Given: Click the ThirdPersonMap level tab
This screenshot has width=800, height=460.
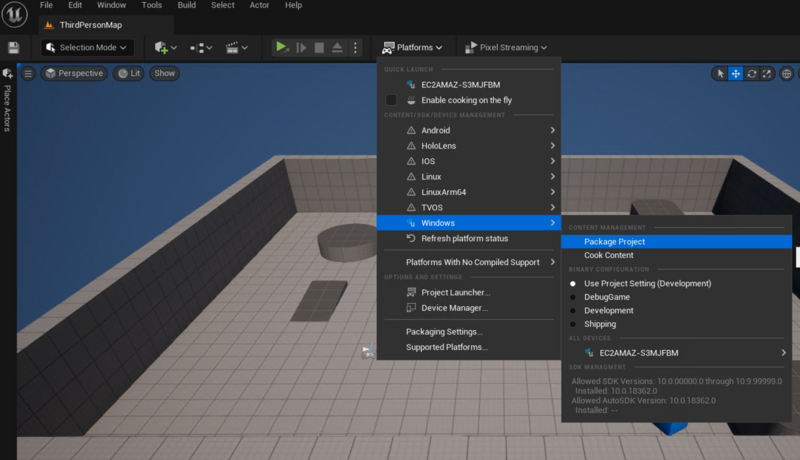Looking at the screenshot, I should click(106, 25).
